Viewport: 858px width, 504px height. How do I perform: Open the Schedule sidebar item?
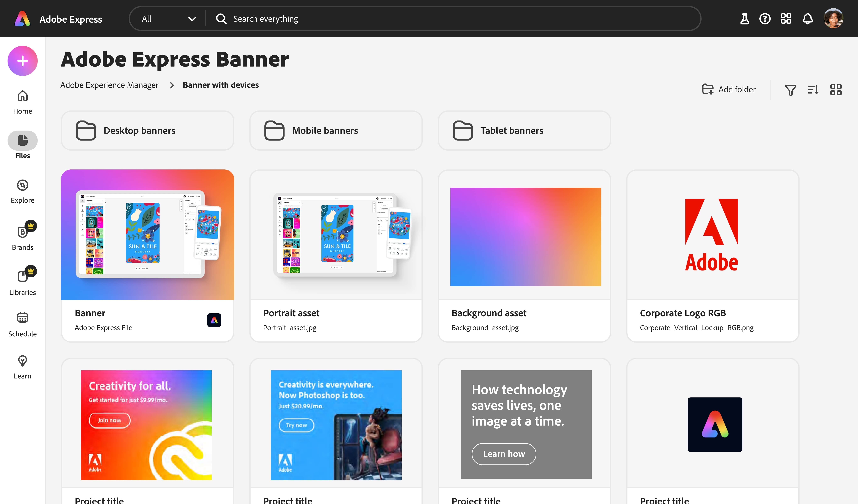tap(22, 324)
